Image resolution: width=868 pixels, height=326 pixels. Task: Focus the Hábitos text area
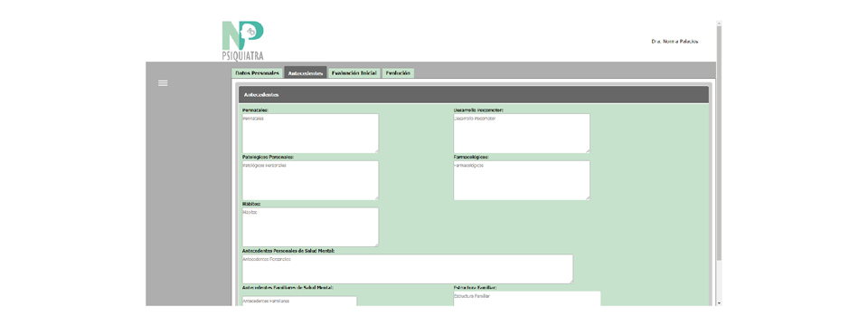pyautogui.click(x=310, y=227)
